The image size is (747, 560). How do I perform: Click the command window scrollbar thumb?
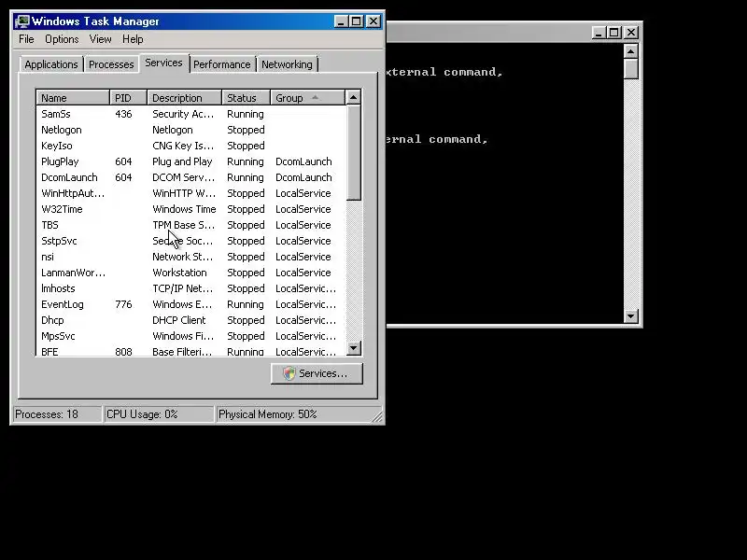coord(631,69)
